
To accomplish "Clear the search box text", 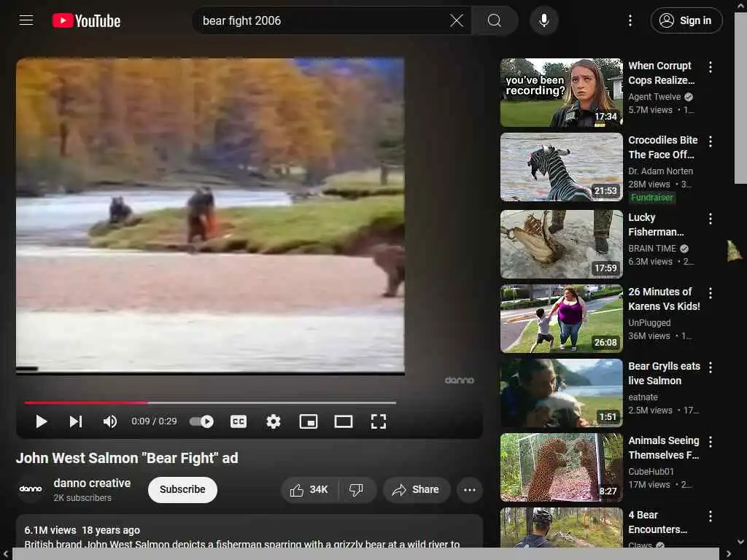I will click(457, 20).
